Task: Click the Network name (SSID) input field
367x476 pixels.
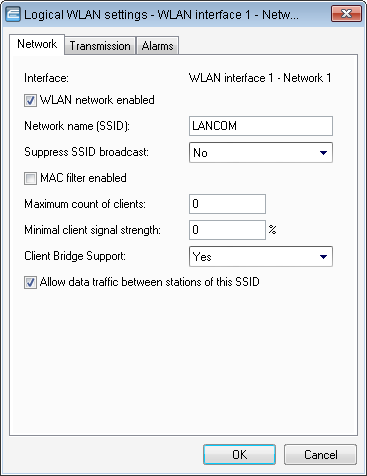Action: pyautogui.click(x=261, y=126)
